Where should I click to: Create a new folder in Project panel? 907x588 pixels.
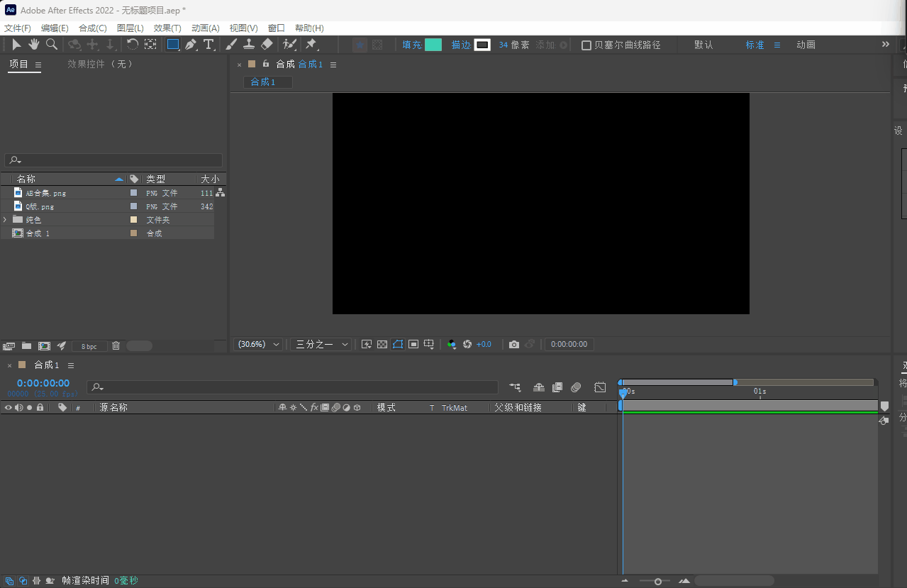(x=26, y=346)
